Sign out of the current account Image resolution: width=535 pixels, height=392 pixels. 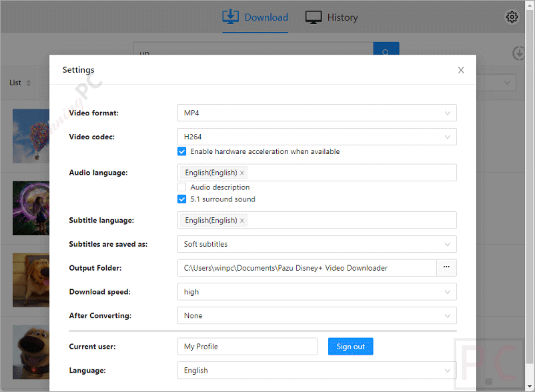[350, 346]
